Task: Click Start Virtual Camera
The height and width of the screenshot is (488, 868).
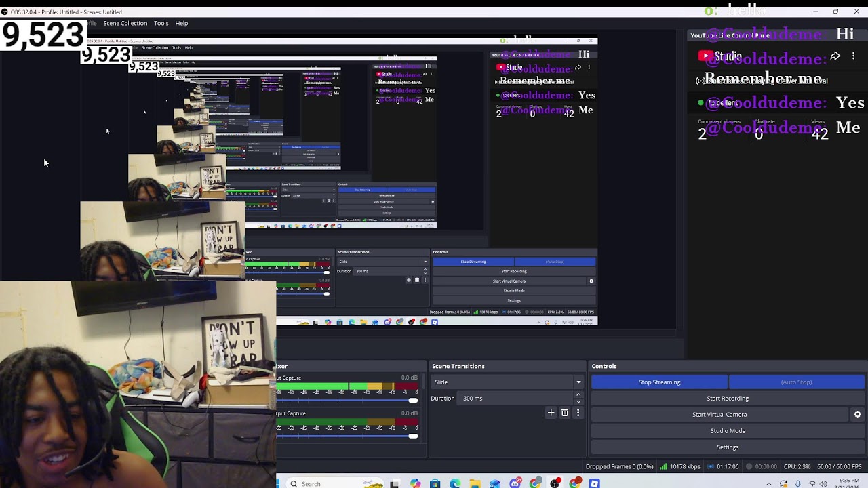Action: click(719, 414)
